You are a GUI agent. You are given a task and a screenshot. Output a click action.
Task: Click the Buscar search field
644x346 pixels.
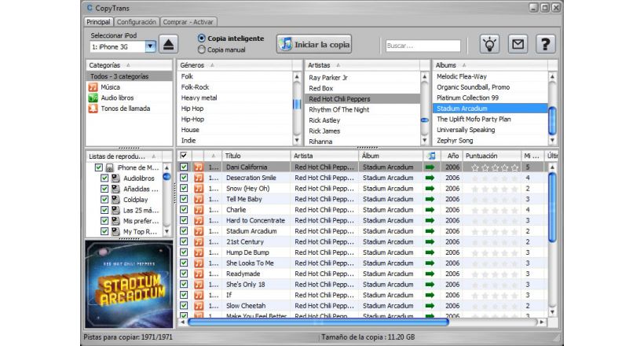(x=423, y=46)
